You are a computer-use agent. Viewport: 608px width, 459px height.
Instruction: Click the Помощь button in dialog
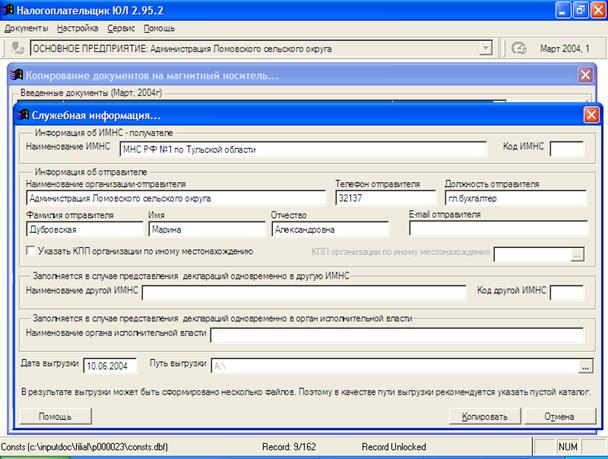(55, 417)
